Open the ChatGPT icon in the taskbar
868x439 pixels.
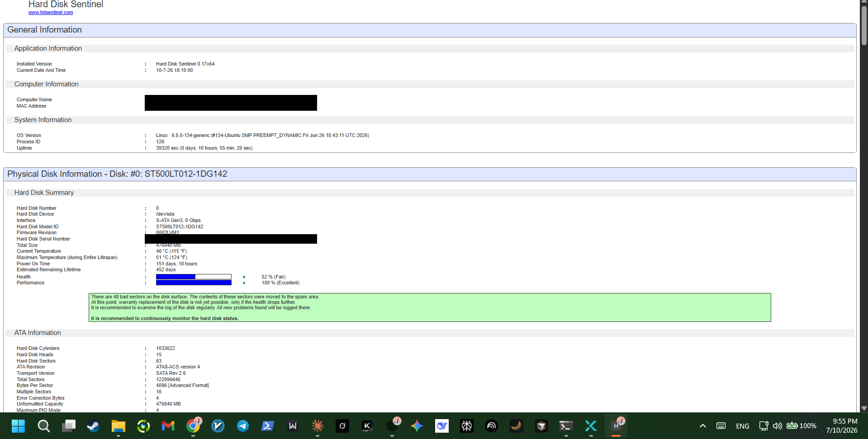click(392, 426)
